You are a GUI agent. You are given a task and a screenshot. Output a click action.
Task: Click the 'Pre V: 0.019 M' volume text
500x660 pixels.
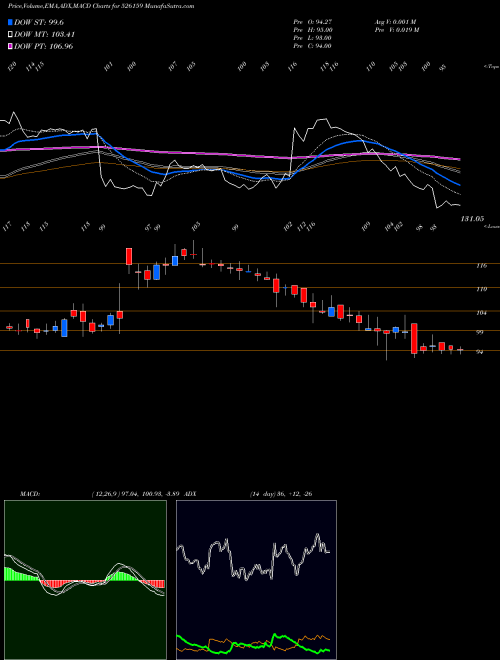396,30
